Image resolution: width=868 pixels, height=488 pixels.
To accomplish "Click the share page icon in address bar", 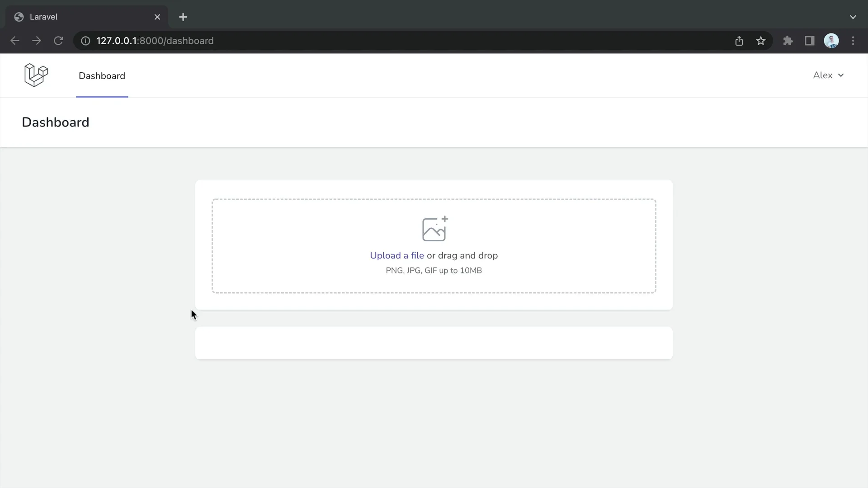I will (x=739, y=41).
